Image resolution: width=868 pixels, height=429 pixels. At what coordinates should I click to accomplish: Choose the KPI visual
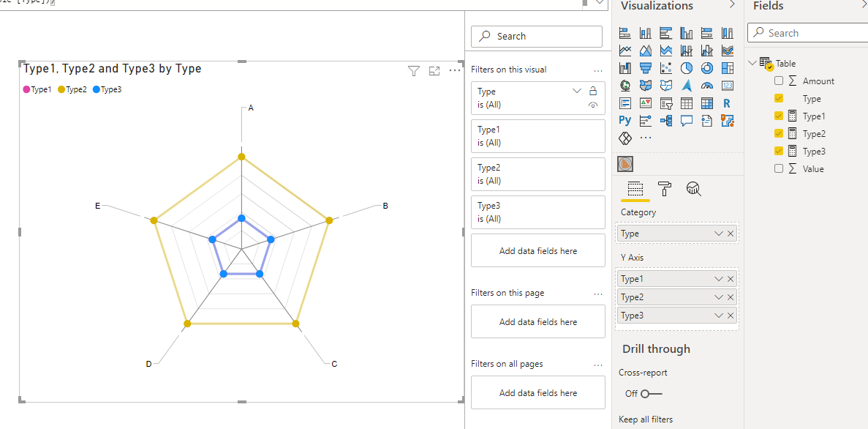(646, 103)
